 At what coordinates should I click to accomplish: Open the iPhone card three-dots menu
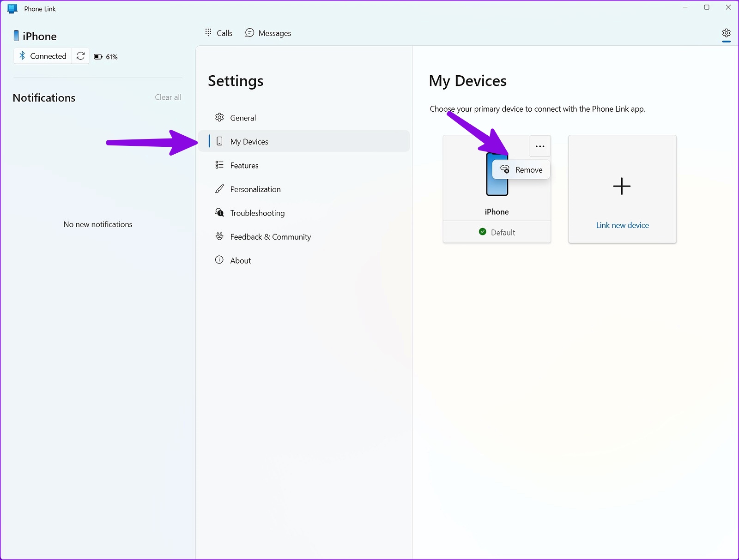point(539,146)
